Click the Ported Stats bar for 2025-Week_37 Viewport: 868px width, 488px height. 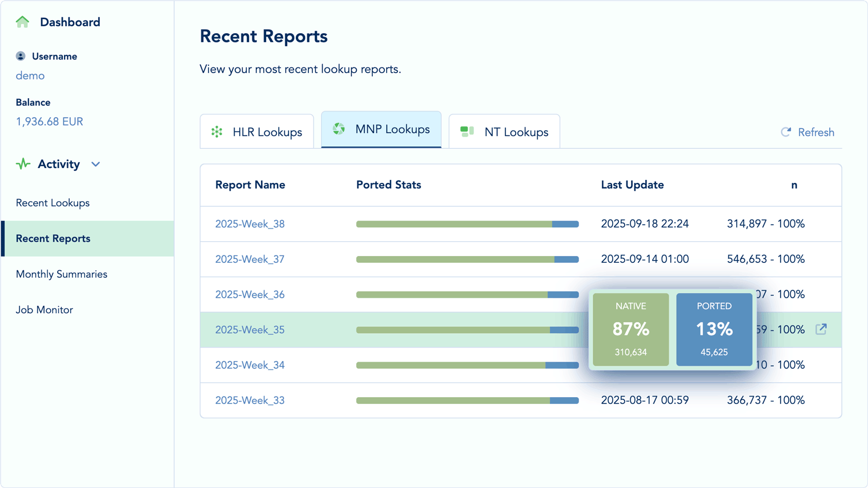[x=467, y=259]
